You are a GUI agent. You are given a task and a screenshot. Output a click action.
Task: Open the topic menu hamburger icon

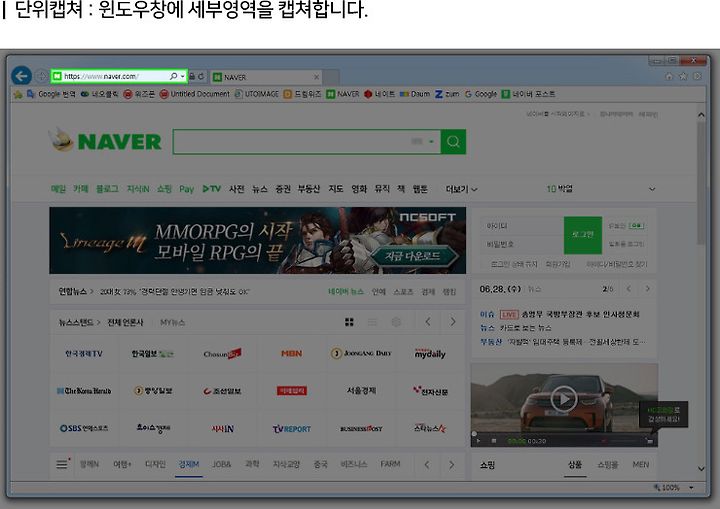[x=62, y=464]
